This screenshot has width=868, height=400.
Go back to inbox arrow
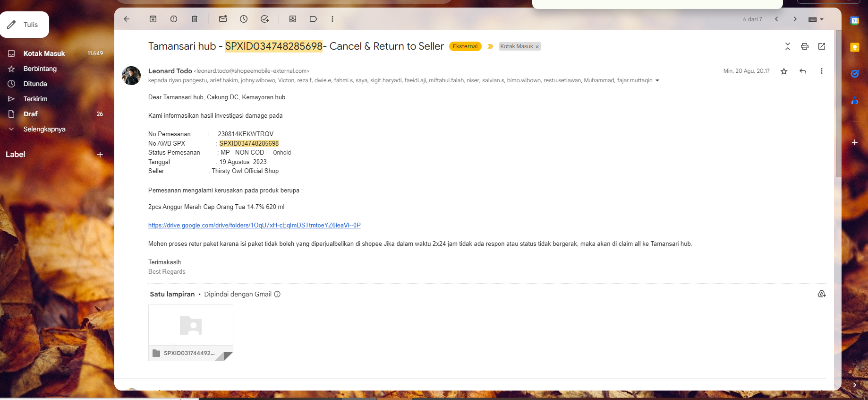[127, 19]
